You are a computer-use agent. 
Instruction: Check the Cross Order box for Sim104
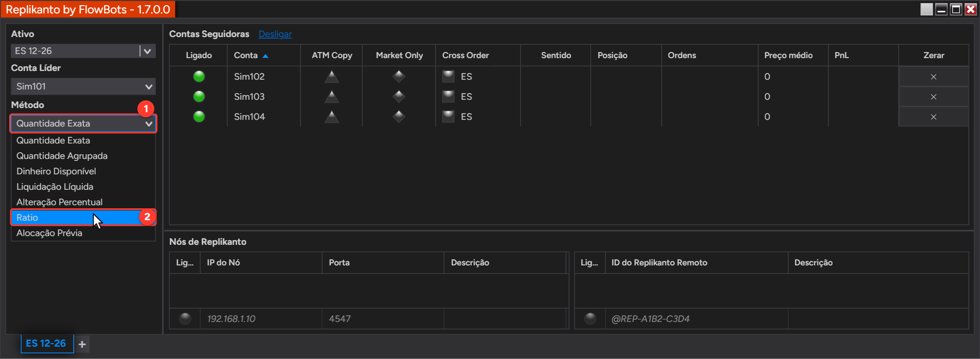(449, 117)
